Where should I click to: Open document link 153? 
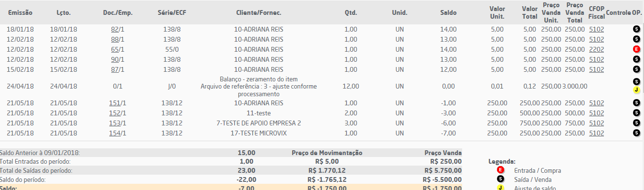pos(115,123)
